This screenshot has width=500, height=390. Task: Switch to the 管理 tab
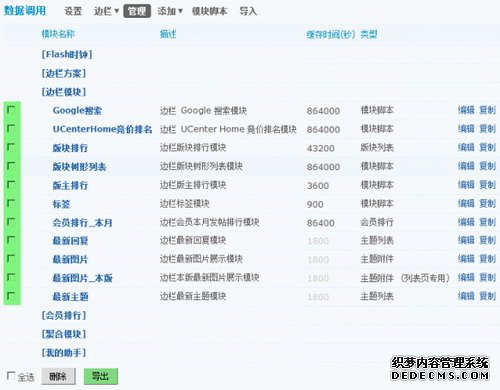(x=137, y=11)
